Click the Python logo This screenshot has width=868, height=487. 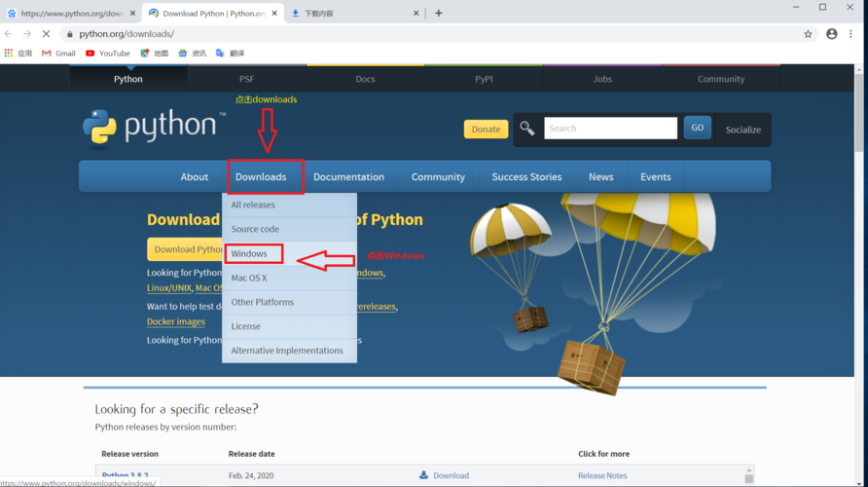pyautogui.click(x=154, y=128)
